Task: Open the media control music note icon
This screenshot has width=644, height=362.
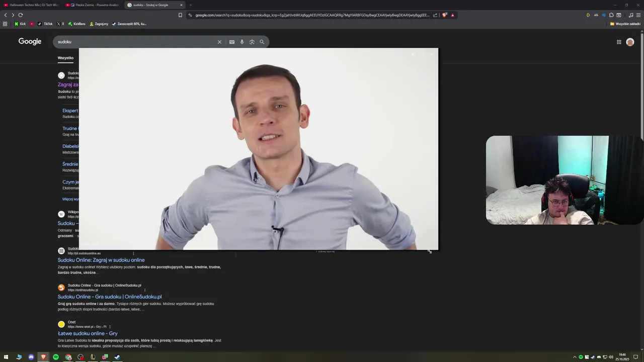Action: (x=631, y=15)
